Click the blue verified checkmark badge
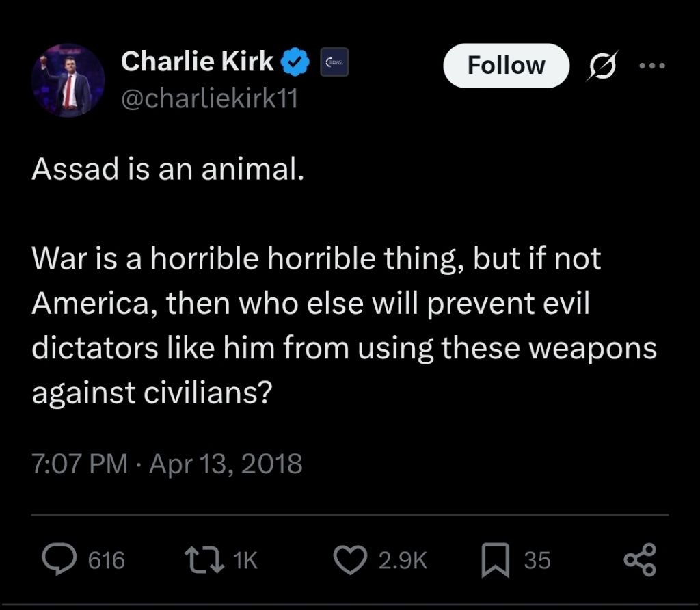Image resolution: width=700 pixels, height=610 pixels. pyautogui.click(x=295, y=62)
